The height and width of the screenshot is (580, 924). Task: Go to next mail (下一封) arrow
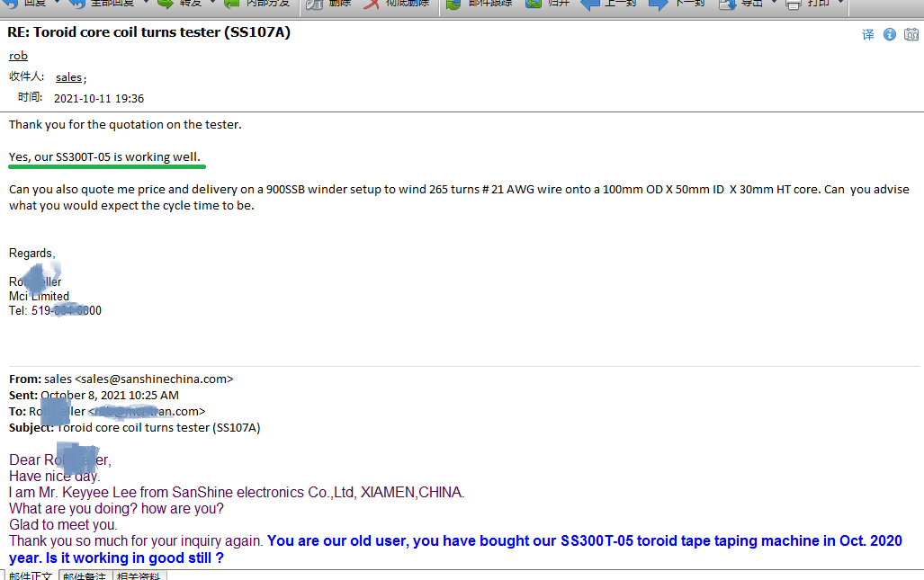[677, 4]
